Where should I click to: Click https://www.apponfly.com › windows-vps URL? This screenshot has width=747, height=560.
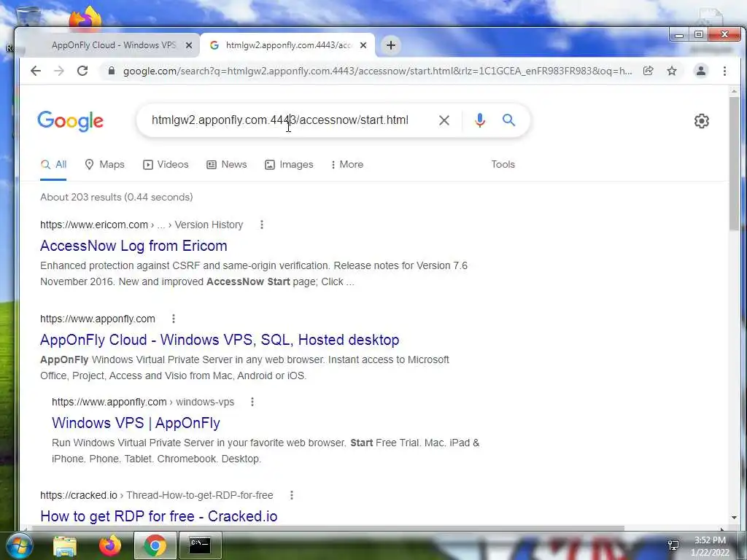143,402
